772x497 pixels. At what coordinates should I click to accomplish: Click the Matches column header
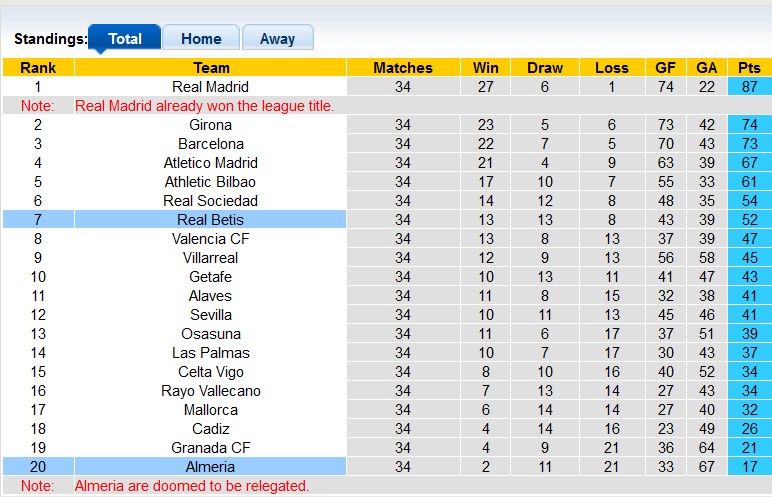coord(402,68)
